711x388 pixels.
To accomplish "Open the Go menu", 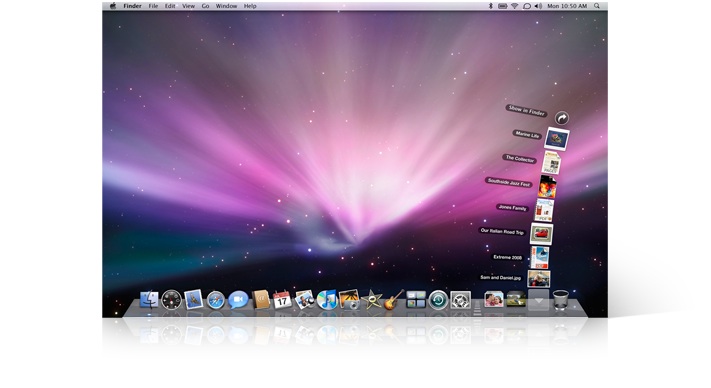I will tap(205, 6).
